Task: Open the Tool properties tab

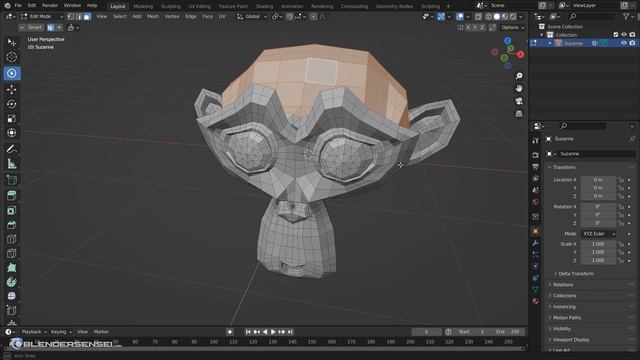Action: [536, 140]
